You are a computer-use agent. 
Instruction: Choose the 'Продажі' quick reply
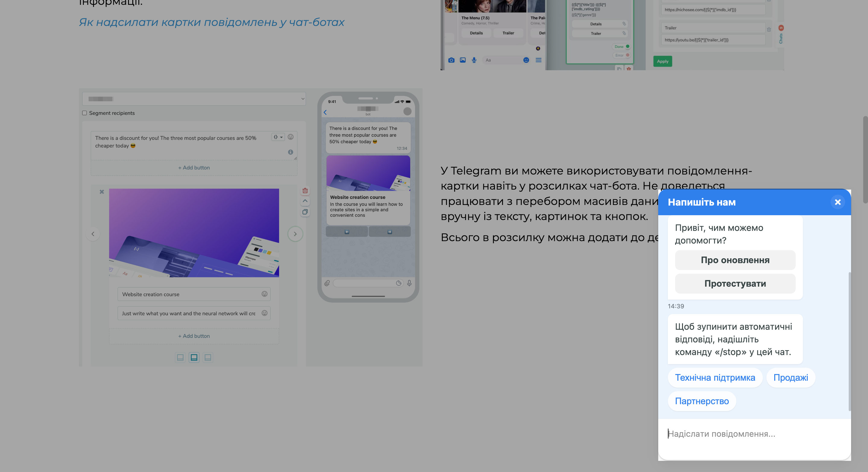(x=791, y=377)
